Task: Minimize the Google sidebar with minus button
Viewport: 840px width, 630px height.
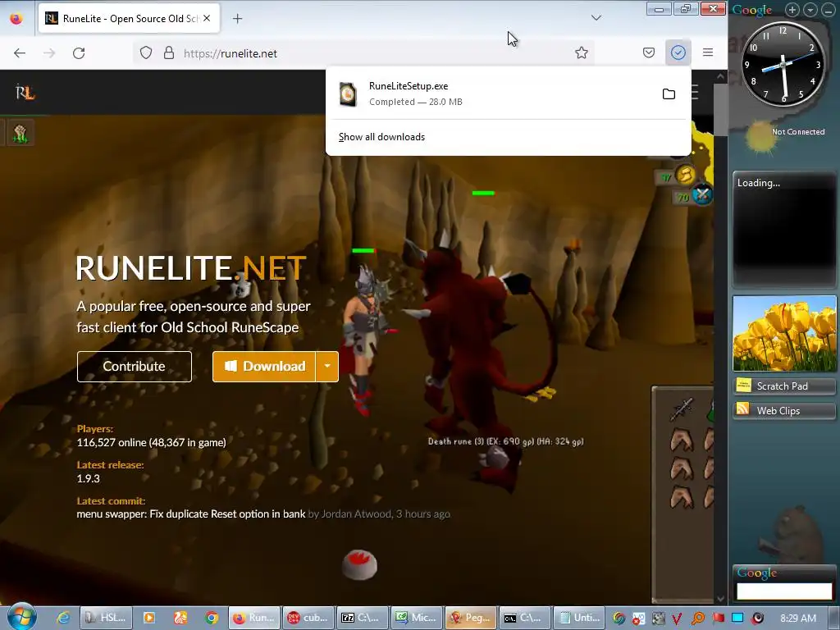Action: pos(829,10)
